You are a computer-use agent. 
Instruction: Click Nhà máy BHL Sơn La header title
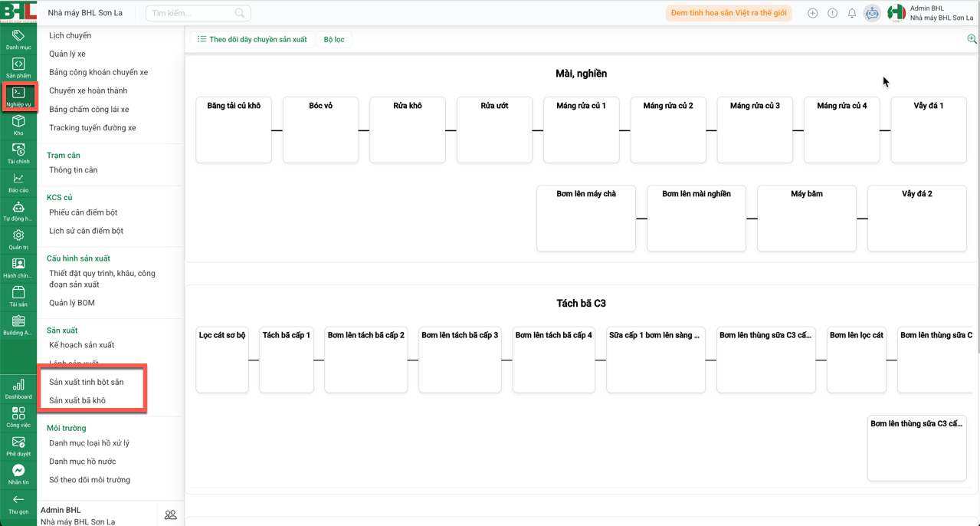(x=85, y=13)
